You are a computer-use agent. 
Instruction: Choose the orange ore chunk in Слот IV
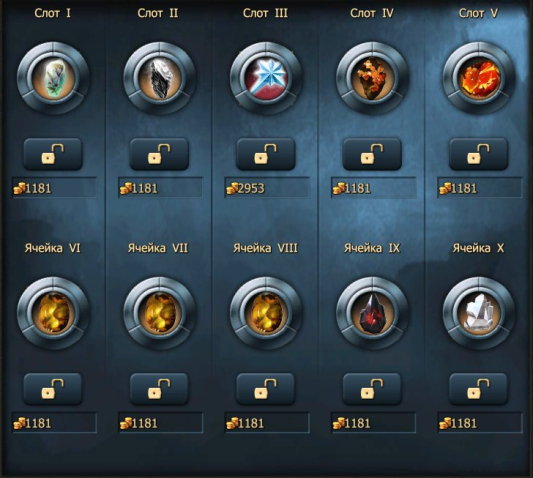coord(373,78)
